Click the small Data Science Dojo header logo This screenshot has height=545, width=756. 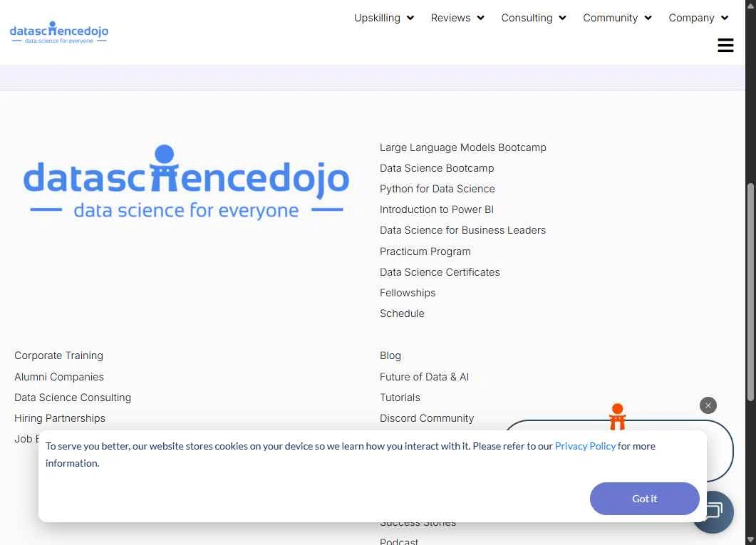click(59, 32)
